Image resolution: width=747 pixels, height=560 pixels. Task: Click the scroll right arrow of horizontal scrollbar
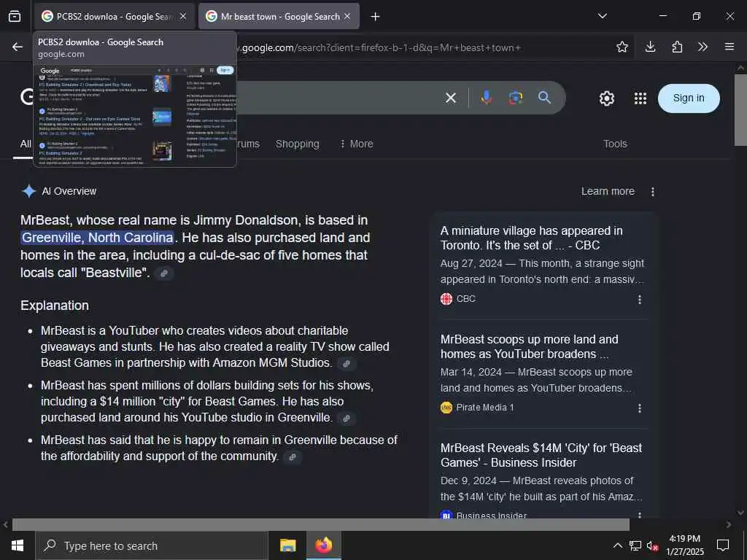coord(729,524)
